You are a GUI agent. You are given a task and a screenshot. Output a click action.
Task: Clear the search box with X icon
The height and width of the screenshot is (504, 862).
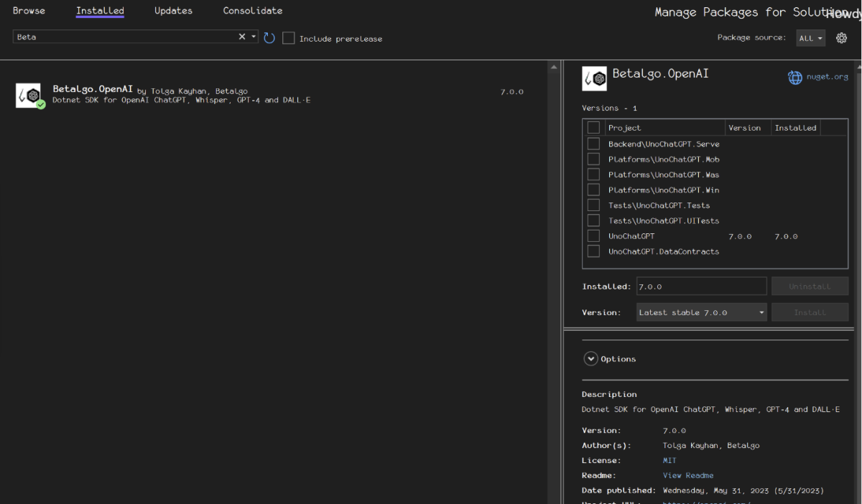(242, 37)
